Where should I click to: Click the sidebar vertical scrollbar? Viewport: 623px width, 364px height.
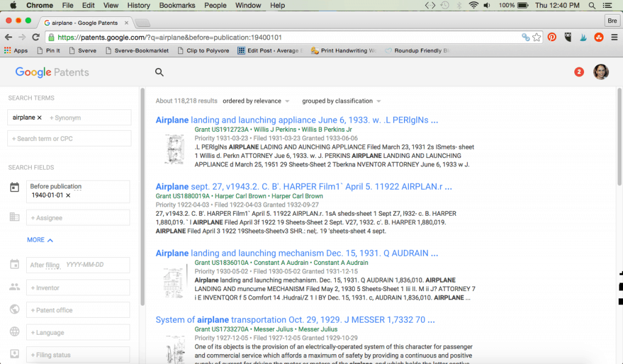click(x=142, y=197)
